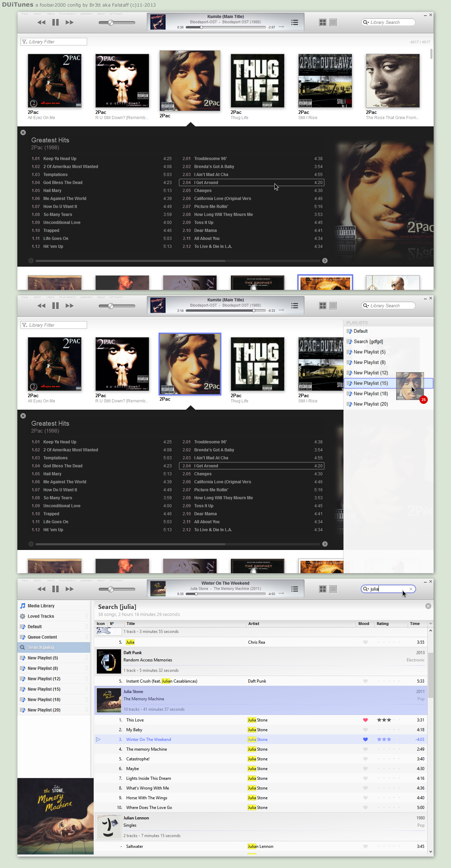This screenshot has width=451, height=868.
Task: Open playback order arrow in middle window
Action: point(281,310)
